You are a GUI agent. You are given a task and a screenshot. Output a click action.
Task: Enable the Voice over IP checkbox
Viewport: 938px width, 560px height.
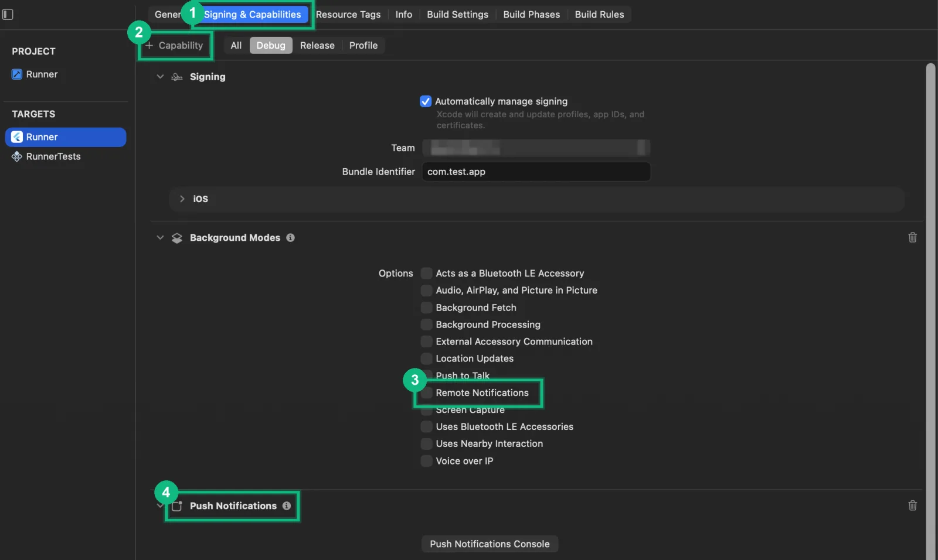(x=427, y=461)
